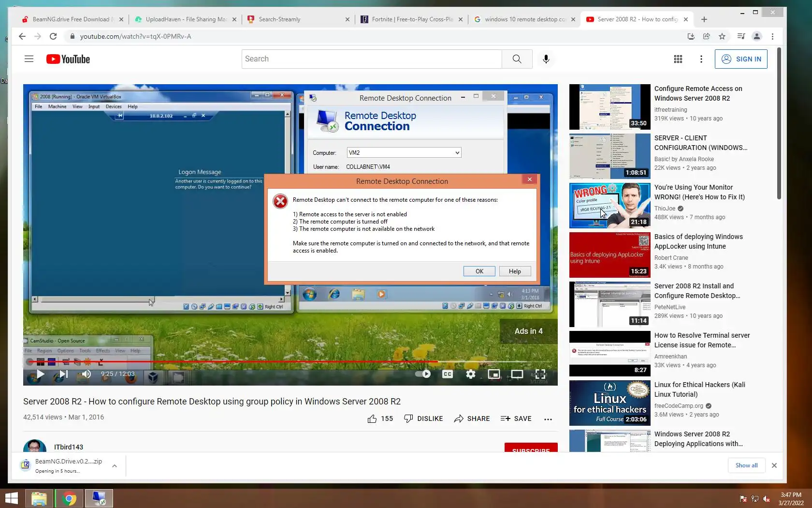Seek using the red video progress bar
The image size is (812, 508).
click(290, 361)
